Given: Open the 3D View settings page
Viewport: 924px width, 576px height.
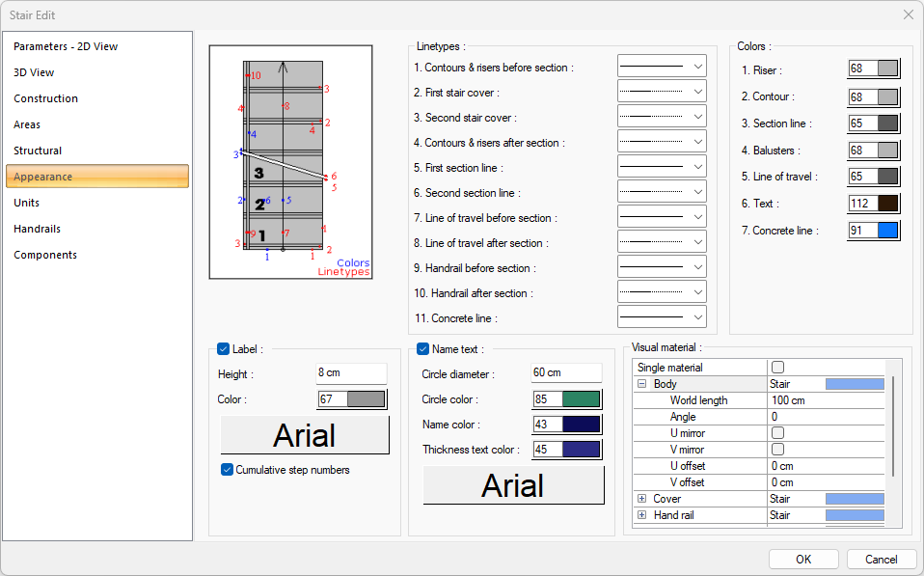Looking at the screenshot, I should pos(34,72).
